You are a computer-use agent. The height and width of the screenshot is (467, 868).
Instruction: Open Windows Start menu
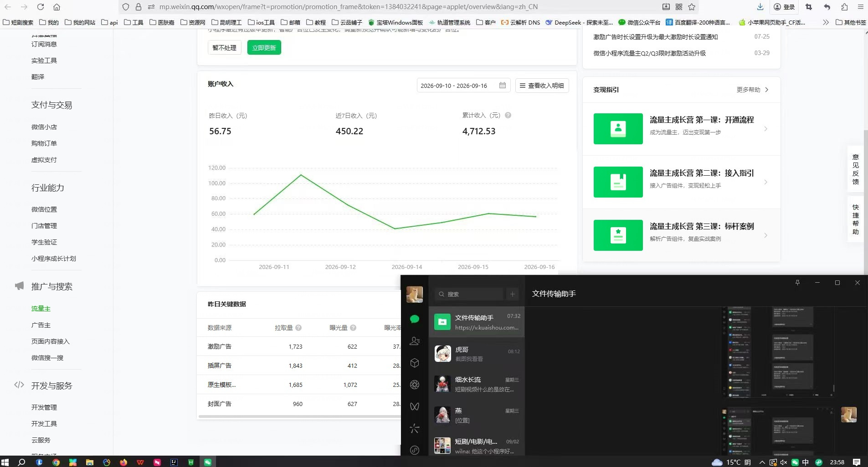[x=5, y=462]
